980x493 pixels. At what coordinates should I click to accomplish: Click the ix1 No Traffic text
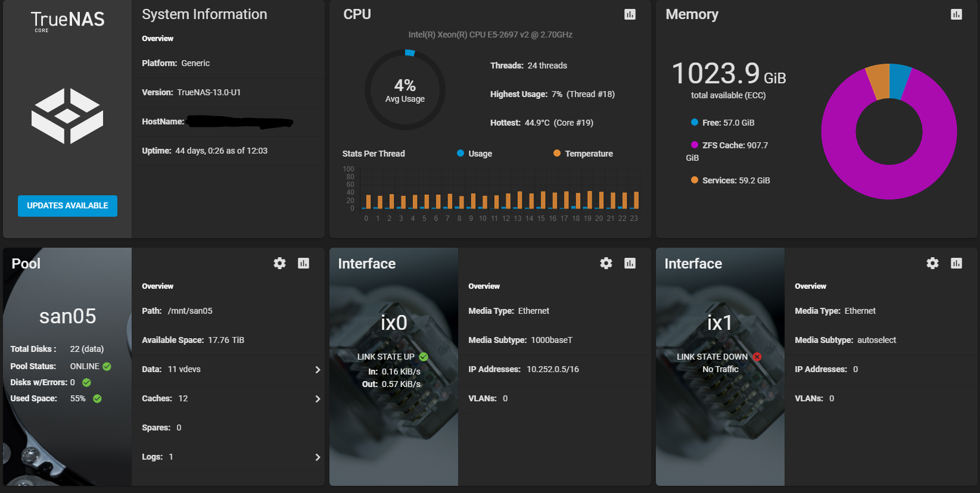click(720, 369)
